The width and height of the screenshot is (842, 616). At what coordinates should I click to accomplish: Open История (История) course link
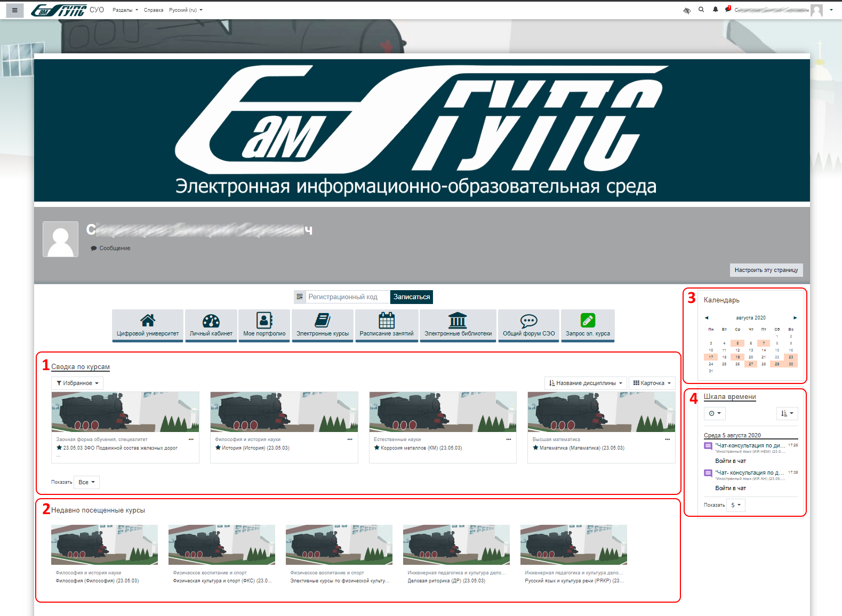click(255, 449)
